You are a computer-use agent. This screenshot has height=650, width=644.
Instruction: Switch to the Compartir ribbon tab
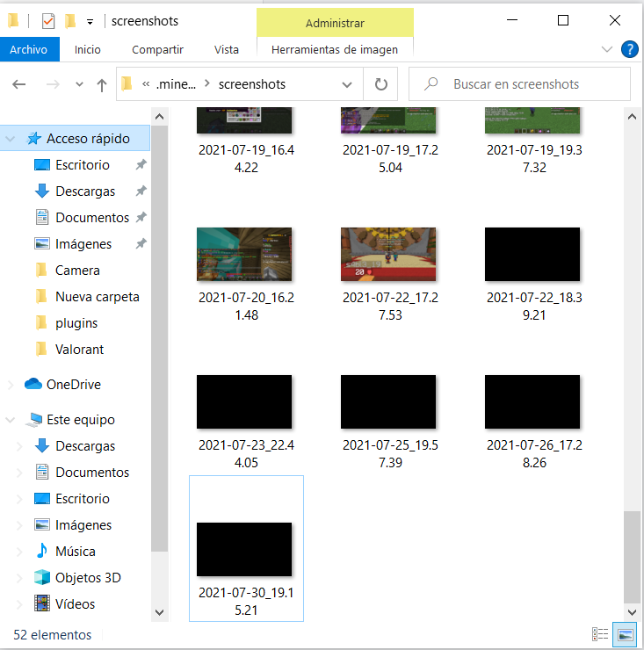click(157, 49)
